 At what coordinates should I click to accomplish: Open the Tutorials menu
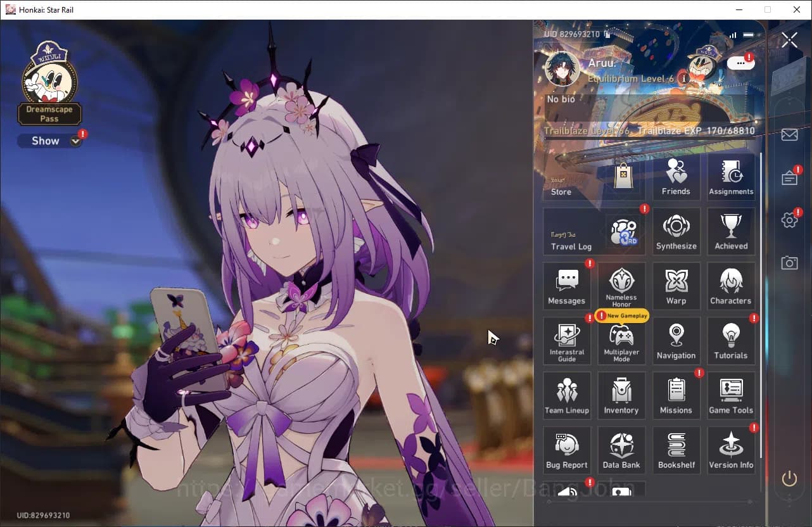731,341
